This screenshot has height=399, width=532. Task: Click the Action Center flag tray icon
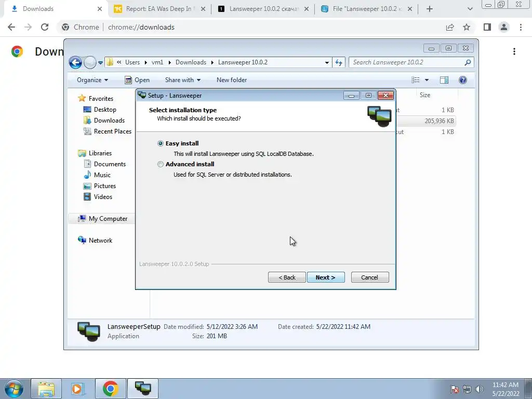(x=455, y=389)
